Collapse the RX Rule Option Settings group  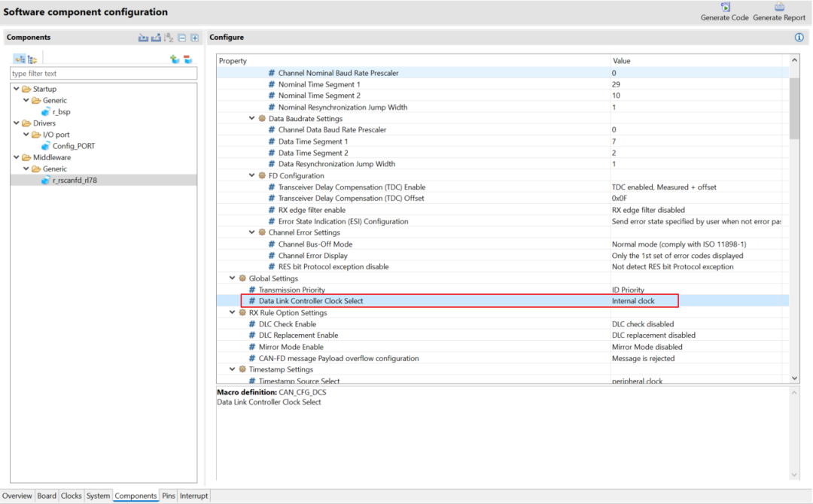(233, 312)
